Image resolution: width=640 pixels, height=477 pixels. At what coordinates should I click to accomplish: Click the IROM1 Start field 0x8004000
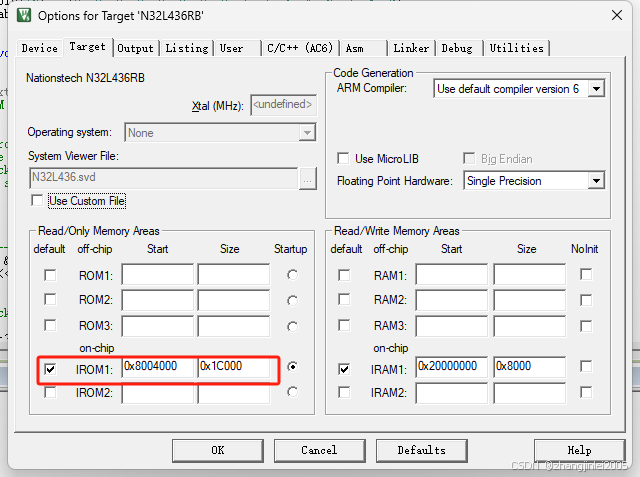pos(158,367)
